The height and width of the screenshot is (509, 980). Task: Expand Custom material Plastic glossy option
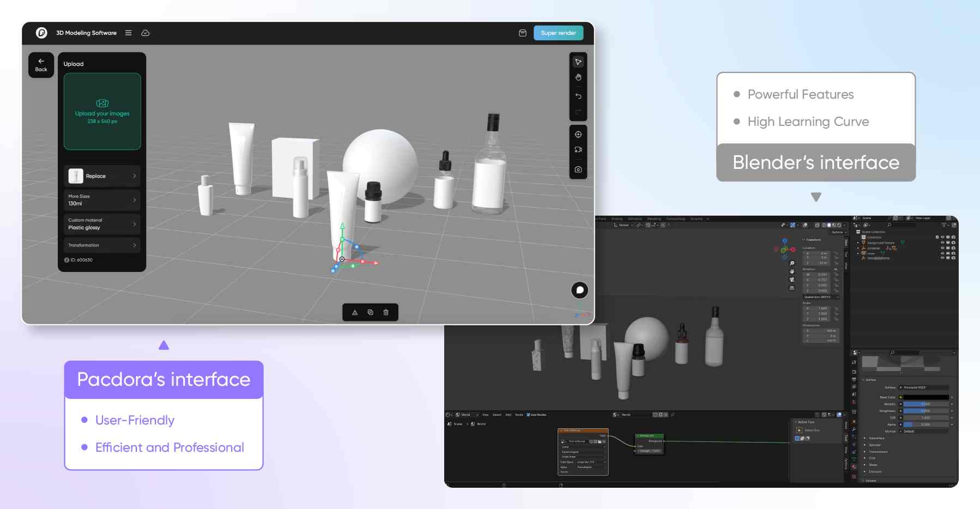(x=102, y=224)
